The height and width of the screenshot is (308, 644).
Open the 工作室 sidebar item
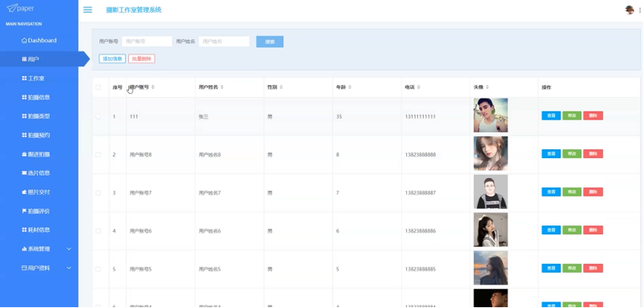pos(33,78)
